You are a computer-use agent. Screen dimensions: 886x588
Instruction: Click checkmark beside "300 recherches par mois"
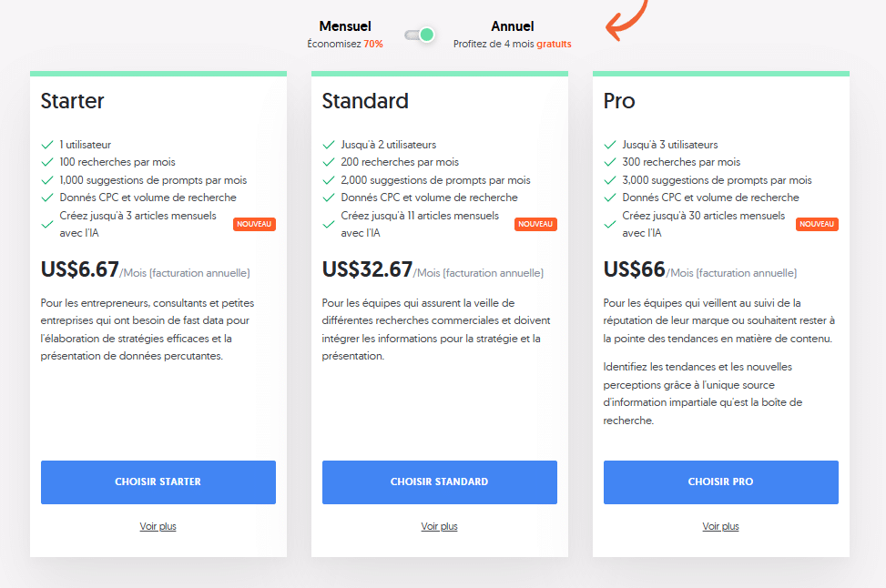pyautogui.click(x=610, y=162)
